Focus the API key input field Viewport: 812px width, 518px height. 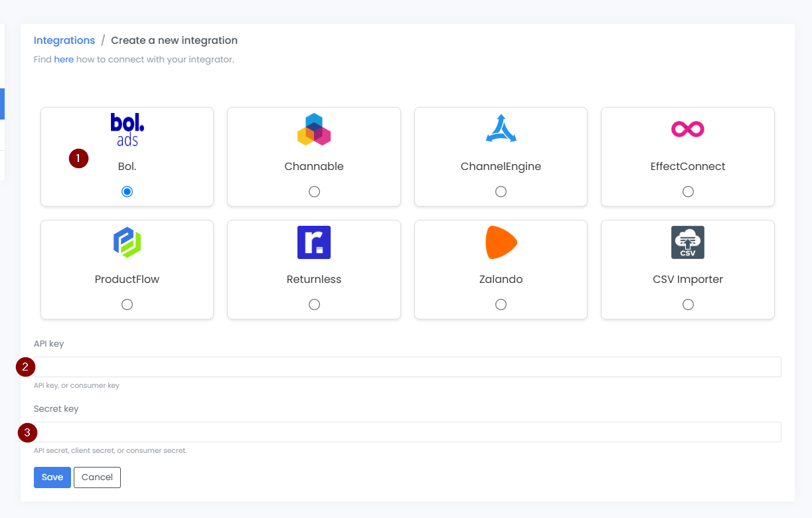coord(408,367)
